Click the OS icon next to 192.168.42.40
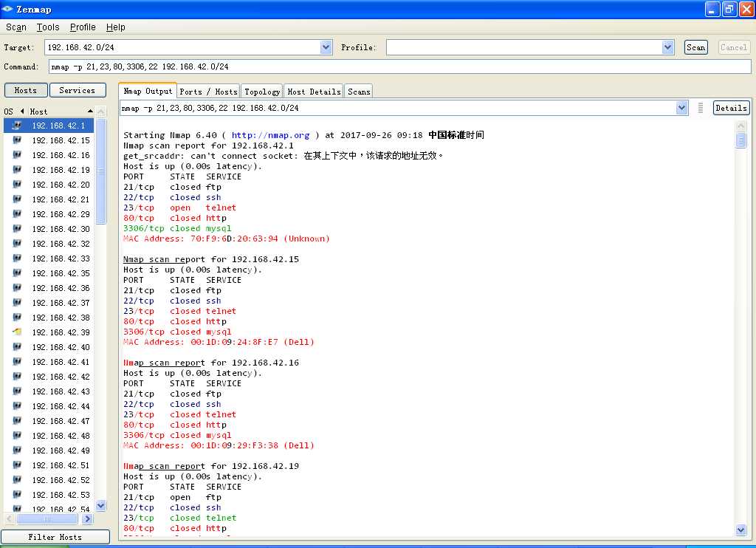The image size is (756, 548). click(17, 347)
